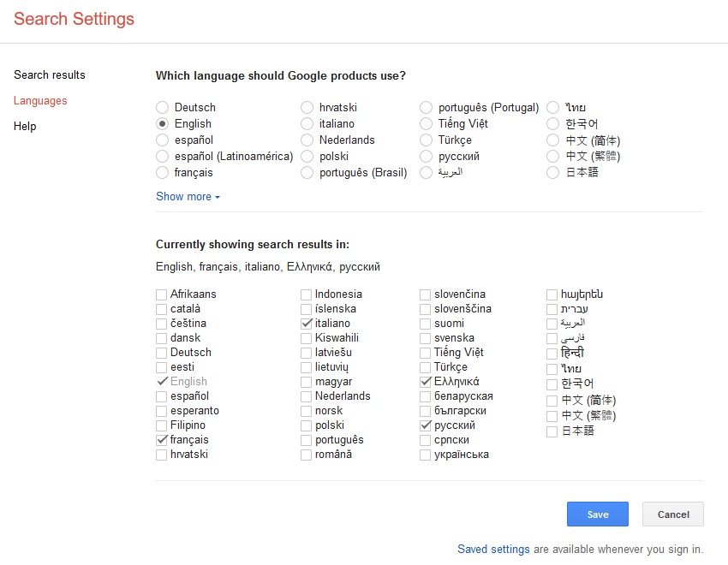The width and height of the screenshot is (728, 565).
Task: Check the беларуская checkbox
Action: point(425,396)
